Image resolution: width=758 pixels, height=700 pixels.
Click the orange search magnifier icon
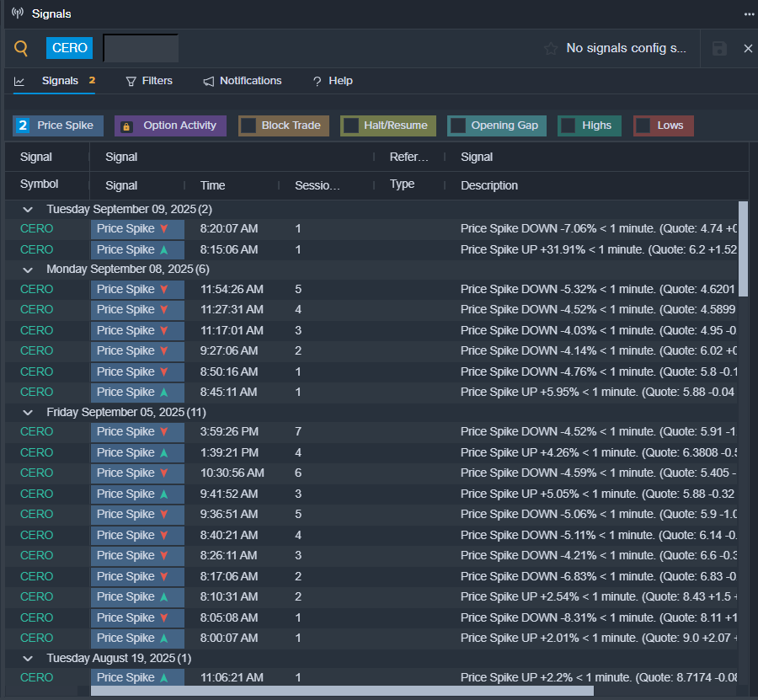21,48
